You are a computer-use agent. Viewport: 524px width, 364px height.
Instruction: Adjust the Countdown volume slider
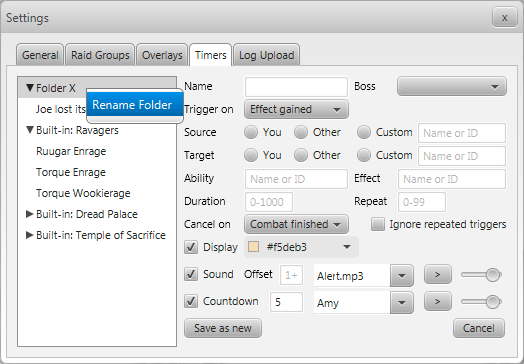click(481, 302)
